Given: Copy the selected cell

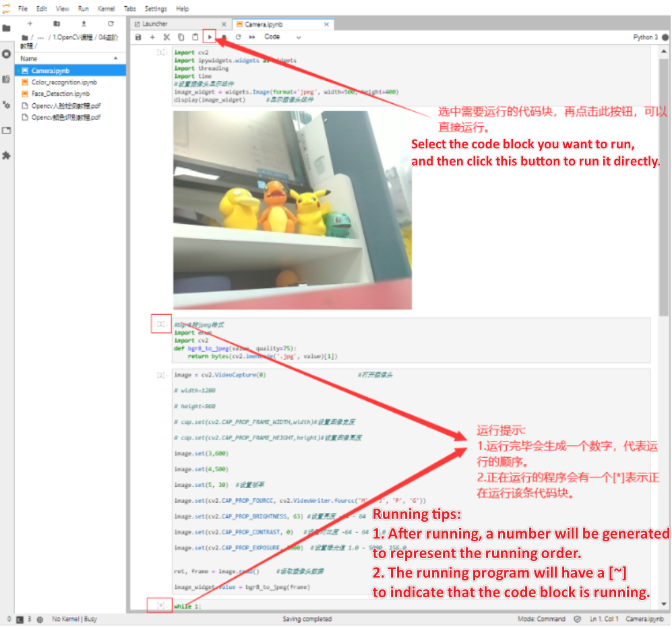Looking at the screenshot, I should [181, 37].
